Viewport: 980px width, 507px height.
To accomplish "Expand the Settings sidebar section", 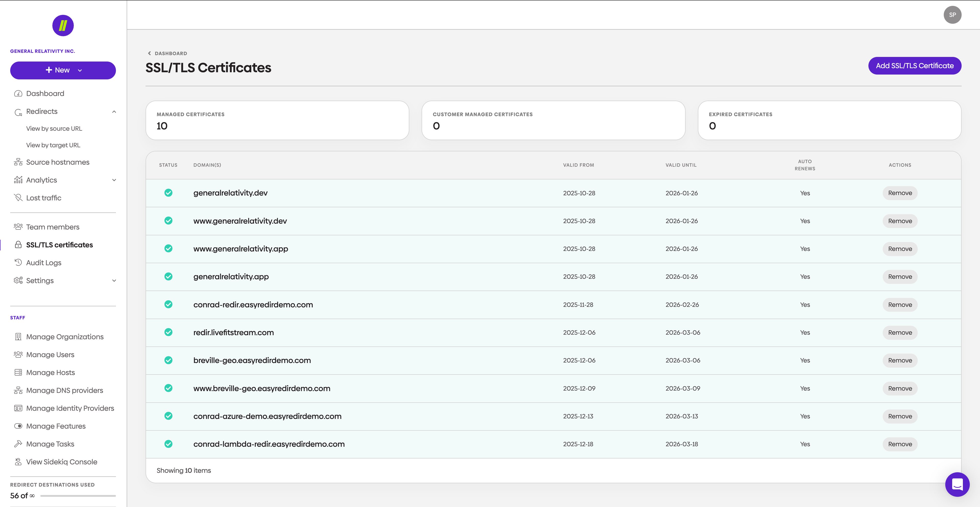I will [x=114, y=281].
